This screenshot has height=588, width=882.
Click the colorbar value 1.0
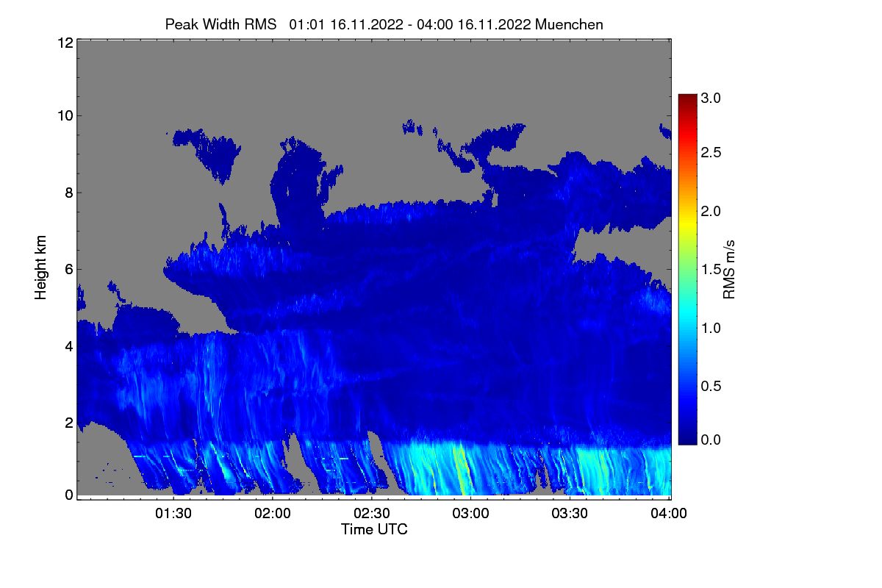[x=711, y=327]
